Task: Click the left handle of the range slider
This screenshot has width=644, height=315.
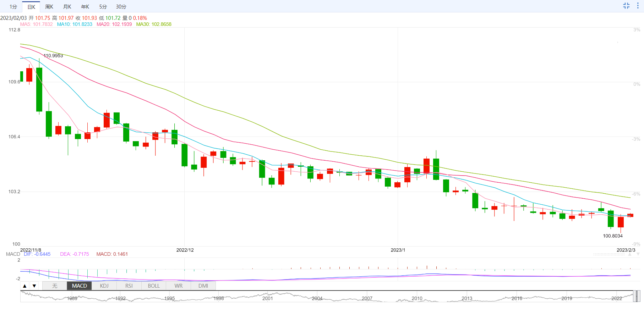Action: (x=634, y=296)
